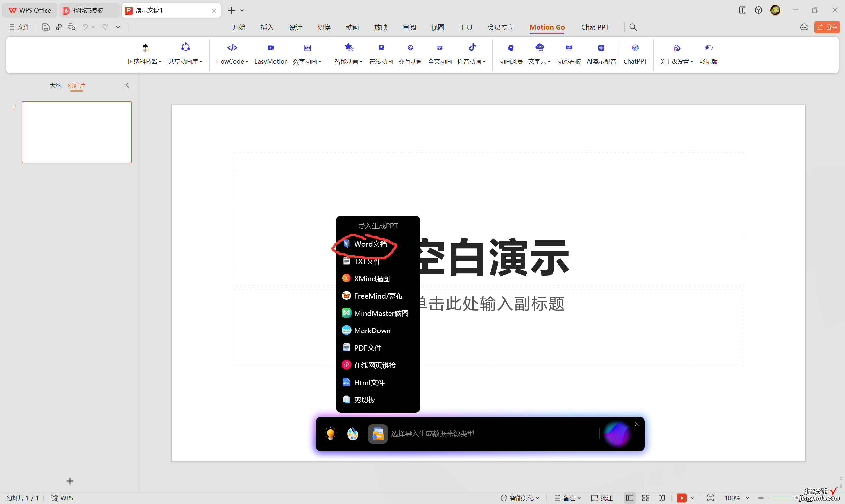Screen dimensions: 845x504
Task: Click the subtitle placeholder on the slide
Action: pyautogui.click(x=488, y=328)
